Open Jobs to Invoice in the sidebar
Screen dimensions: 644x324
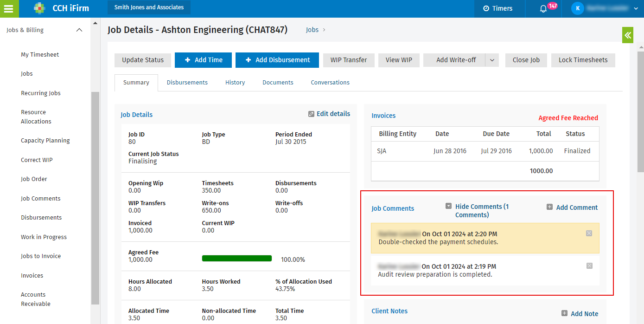click(x=41, y=256)
